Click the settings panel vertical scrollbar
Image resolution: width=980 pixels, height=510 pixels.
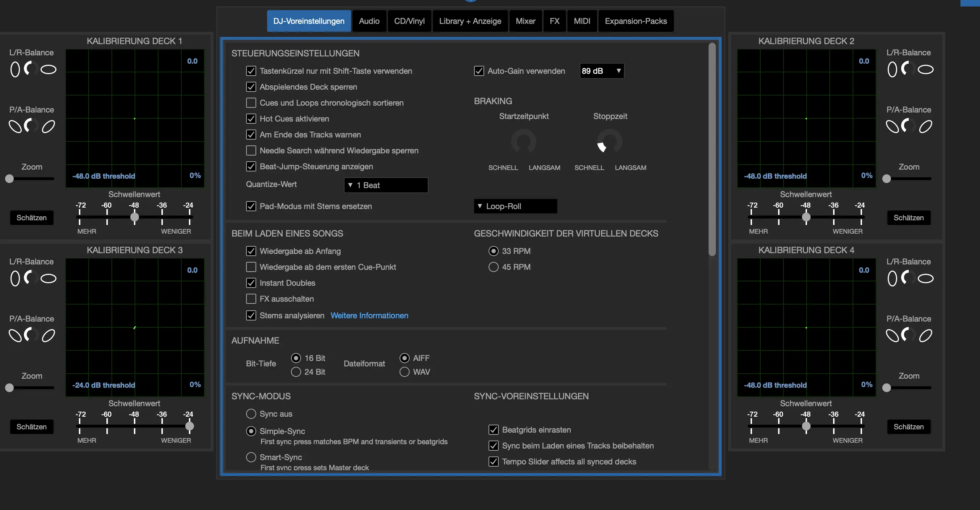[712, 149]
